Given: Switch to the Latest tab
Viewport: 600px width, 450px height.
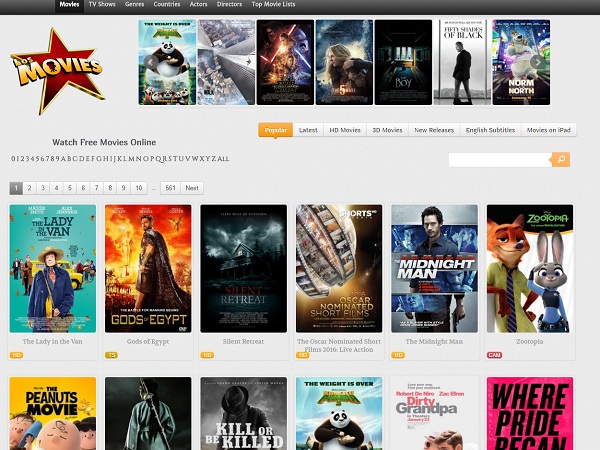Looking at the screenshot, I should pyautogui.click(x=308, y=130).
